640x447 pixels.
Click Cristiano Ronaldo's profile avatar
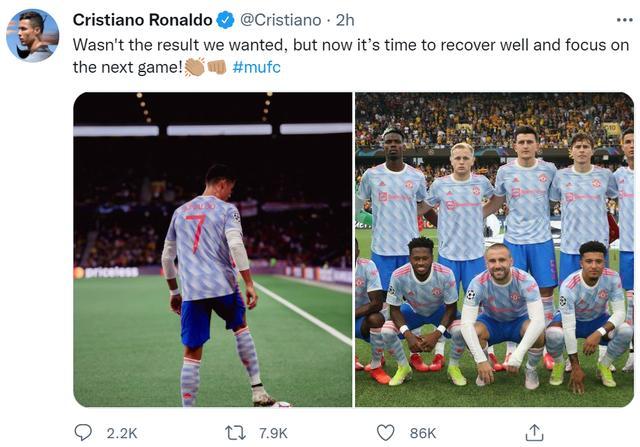click(x=32, y=36)
